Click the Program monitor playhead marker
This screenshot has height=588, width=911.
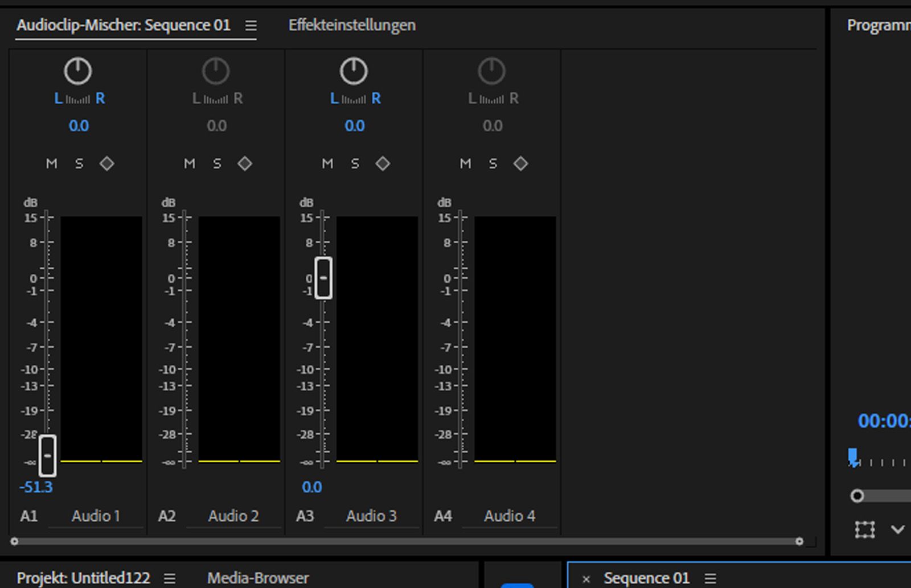(853, 457)
